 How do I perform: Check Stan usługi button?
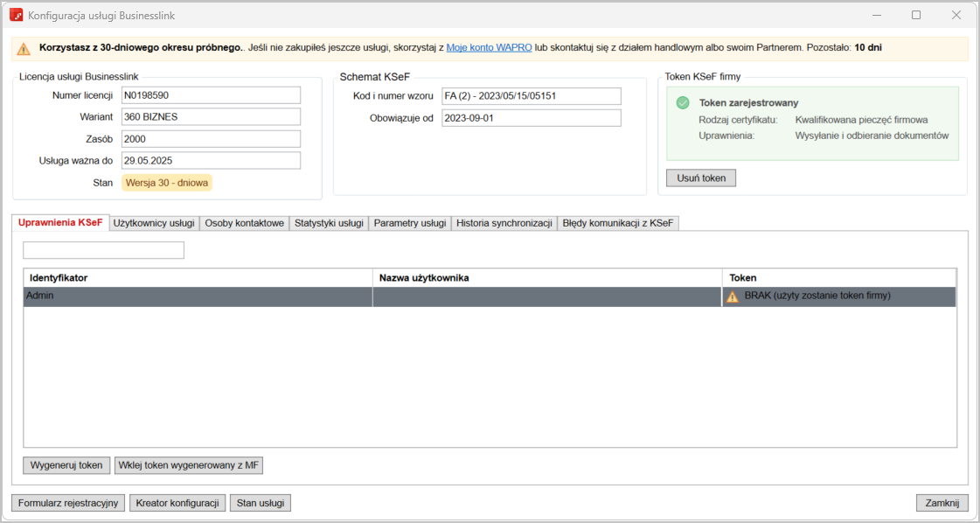click(x=261, y=503)
